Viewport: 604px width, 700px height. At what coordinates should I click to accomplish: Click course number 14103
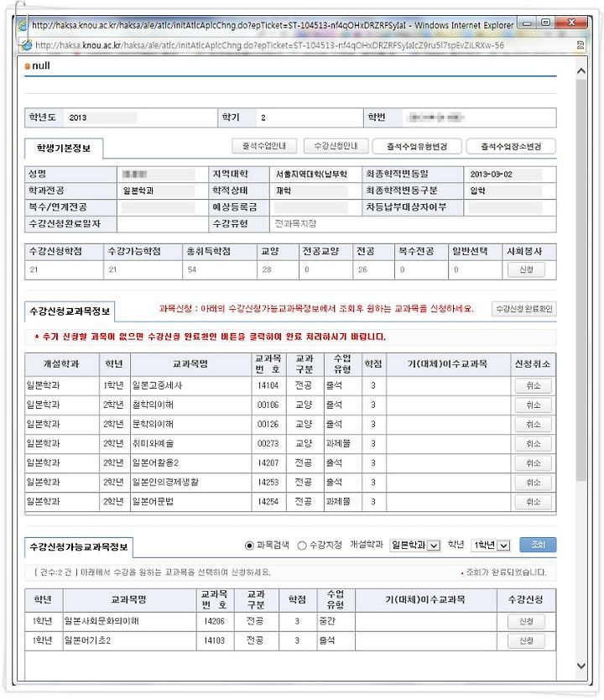(x=214, y=640)
